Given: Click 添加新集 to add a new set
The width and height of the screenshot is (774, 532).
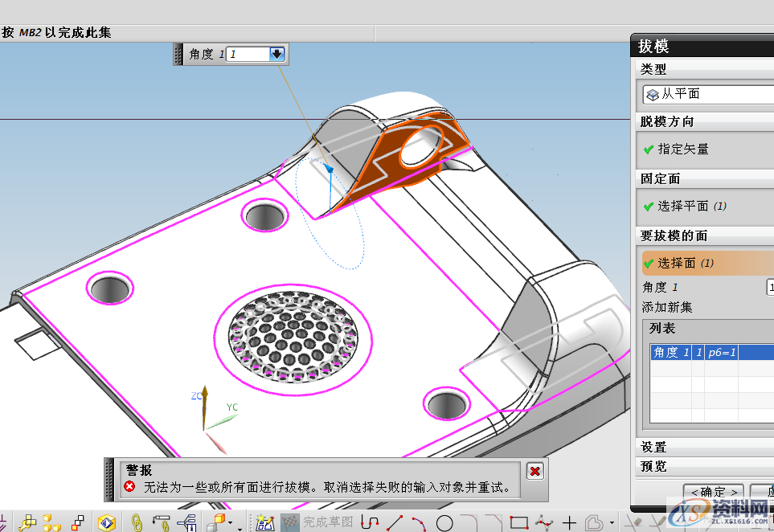Looking at the screenshot, I should tap(666, 307).
